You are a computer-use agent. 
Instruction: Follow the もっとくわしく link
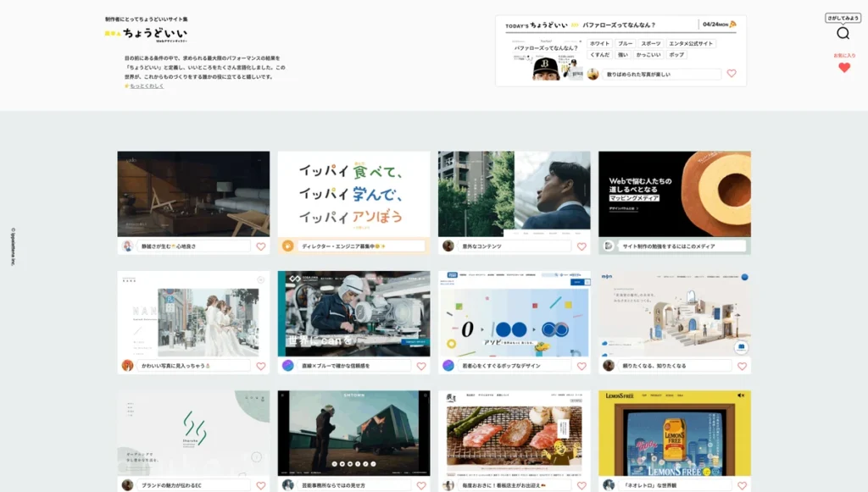pyautogui.click(x=147, y=86)
